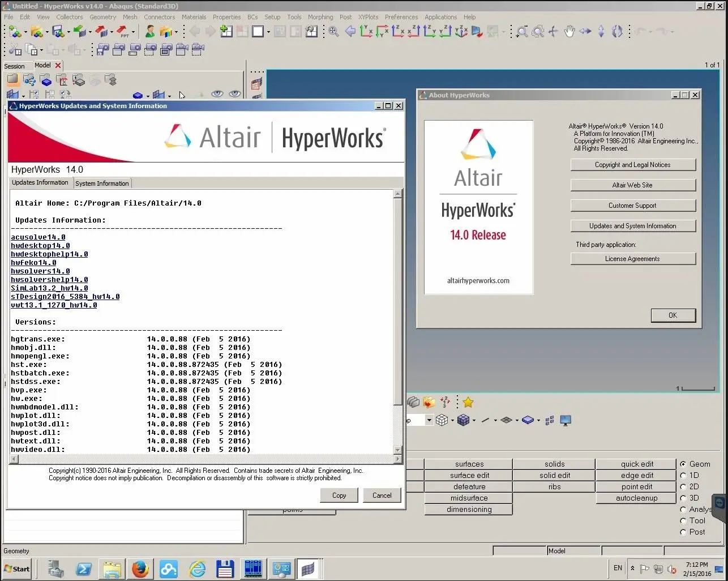Switch to the System Information tab
The height and width of the screenshot is (581, 728).
pyautogui.click(x=102, y=183)
